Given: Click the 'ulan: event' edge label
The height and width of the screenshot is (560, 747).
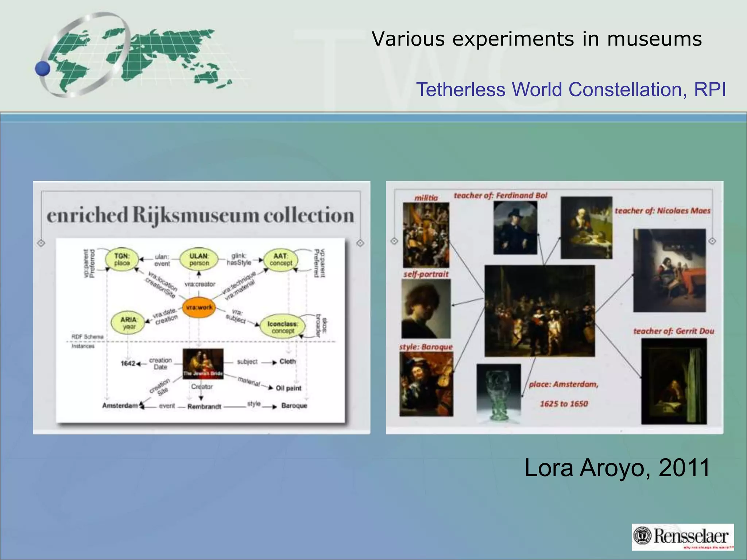Looking at the screenshot, I should (162, 260).
